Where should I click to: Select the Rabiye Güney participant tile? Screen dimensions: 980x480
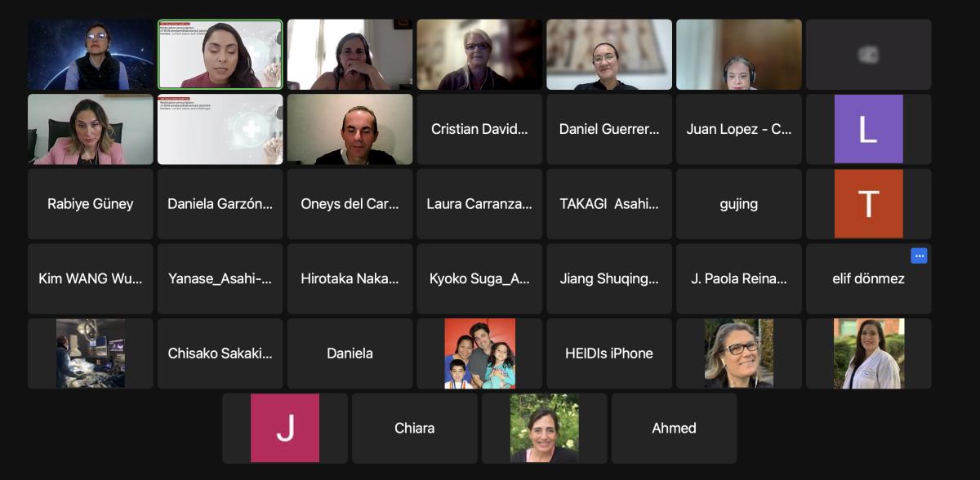(91, 204)
